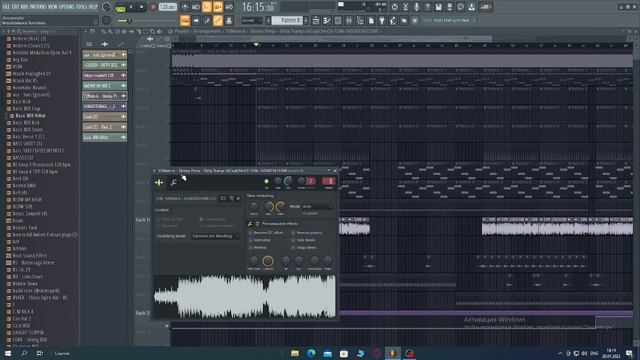This screenshot has height=360, width=640.
Task: Click the green plus icon in sampler window
Action: point(159,182)
